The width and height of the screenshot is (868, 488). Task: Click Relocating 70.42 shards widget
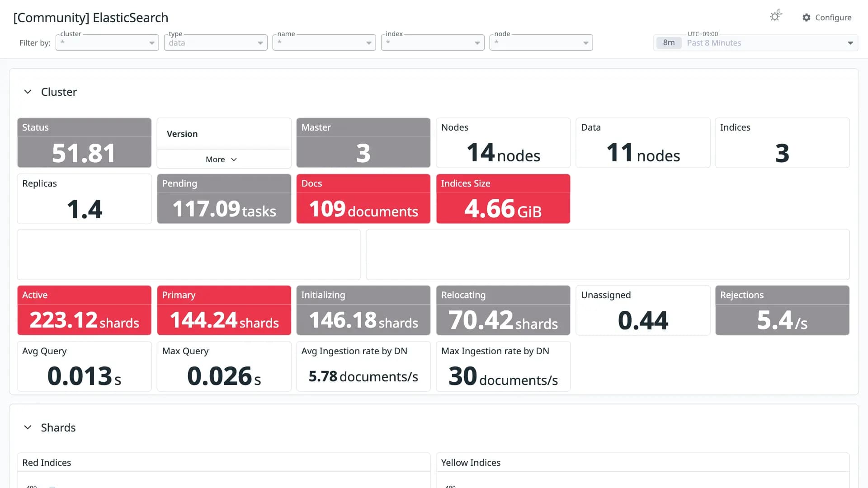coord(503,310)
